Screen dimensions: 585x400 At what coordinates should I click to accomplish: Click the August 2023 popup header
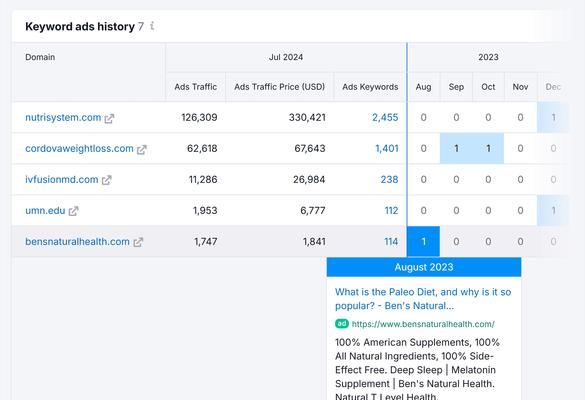(424, 267)
